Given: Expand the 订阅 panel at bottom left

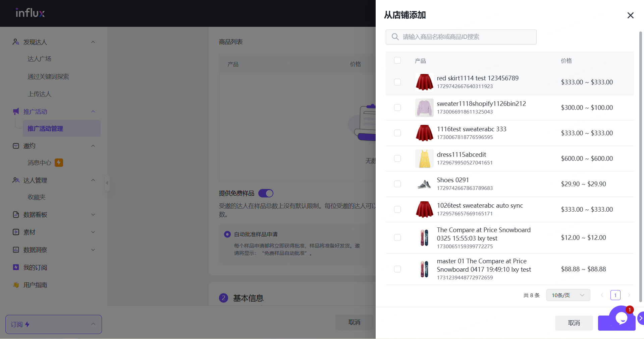Looking at the screenshot, I should tap(54, 324).
